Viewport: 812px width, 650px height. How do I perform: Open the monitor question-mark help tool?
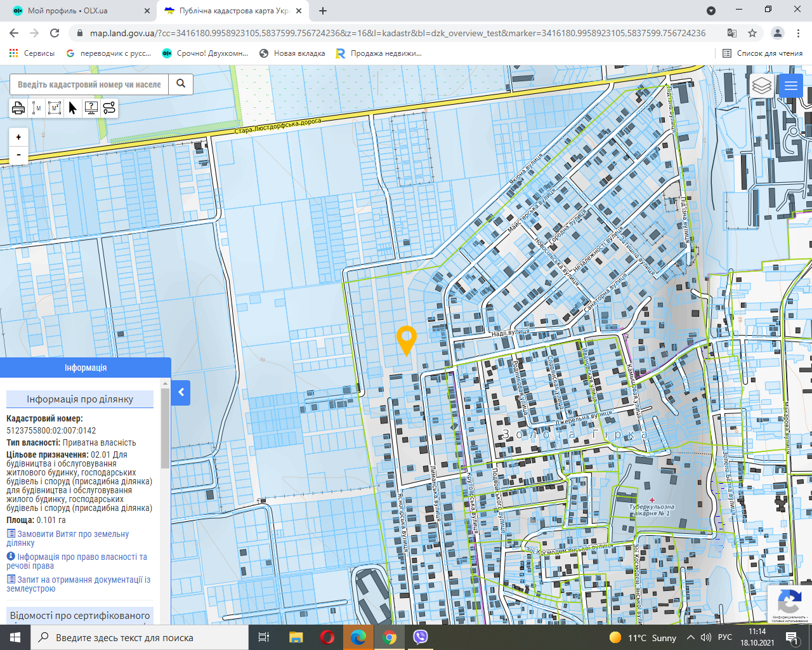click(91, 108)
